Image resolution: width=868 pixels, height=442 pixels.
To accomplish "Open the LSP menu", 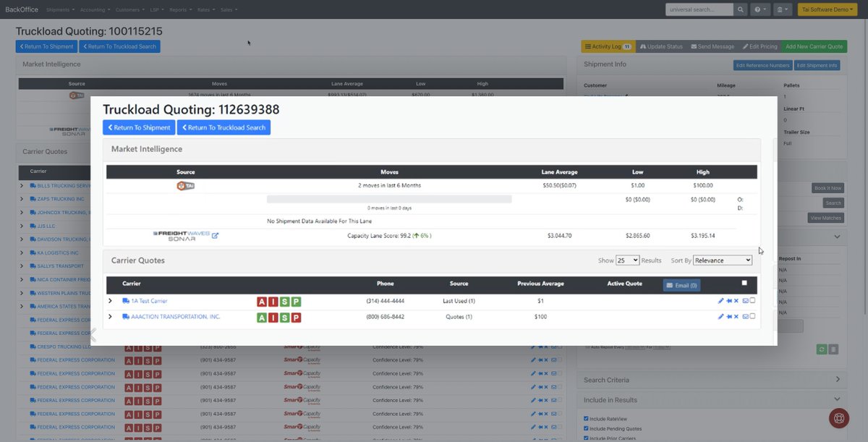I will point(157,9).
